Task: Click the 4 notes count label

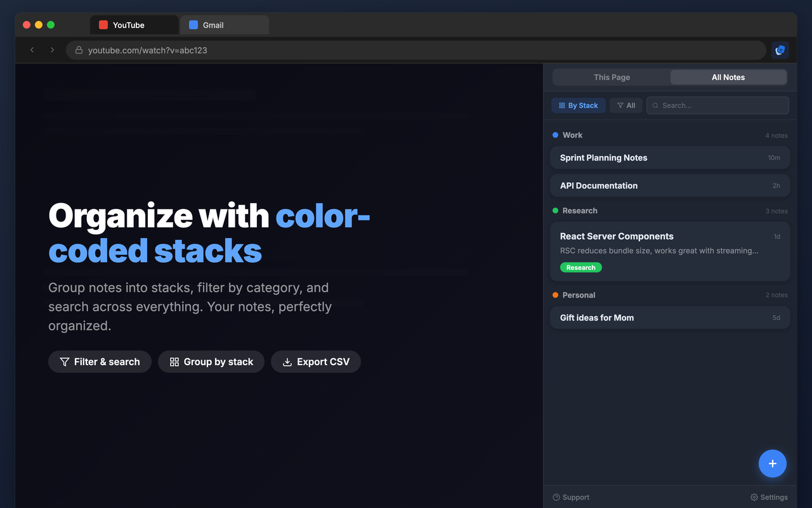Action: click(776, 135)
